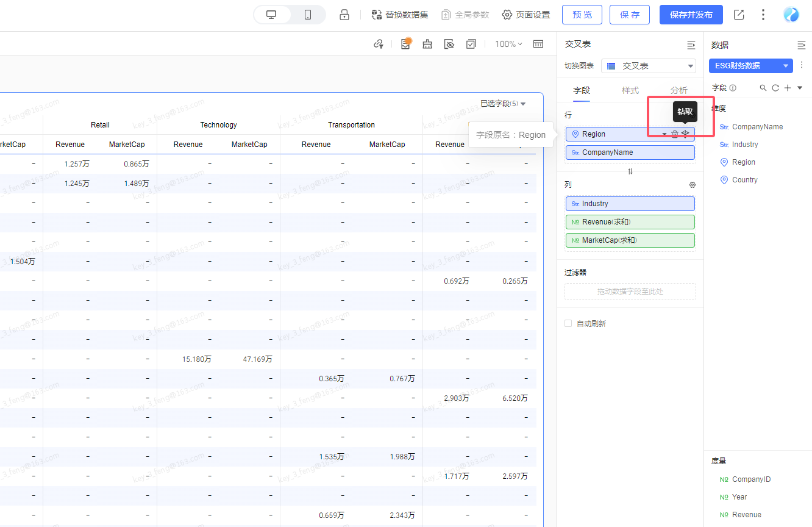This screenshot has height=527, width=812.
Task: Switch to mobile layout view
Action: [308, 15]
